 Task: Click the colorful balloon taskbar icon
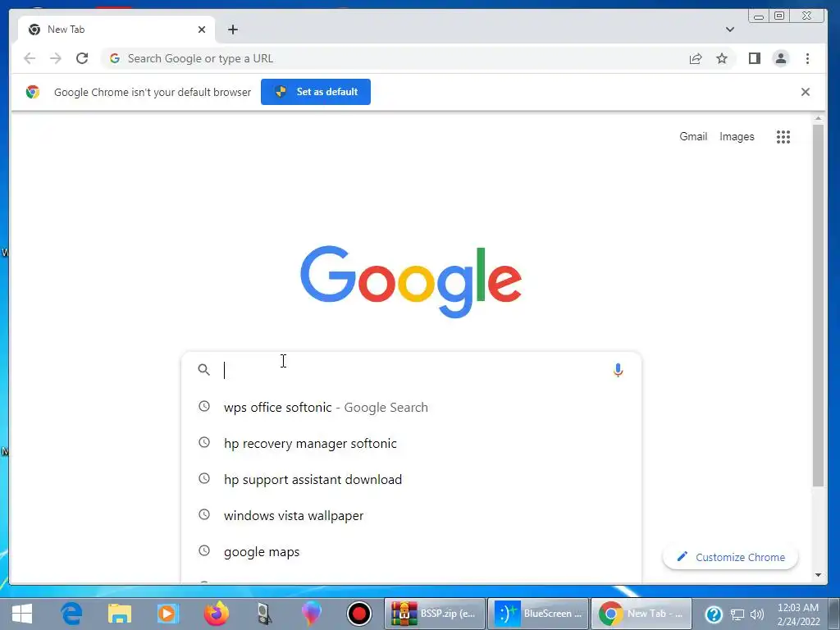point(311,614)
